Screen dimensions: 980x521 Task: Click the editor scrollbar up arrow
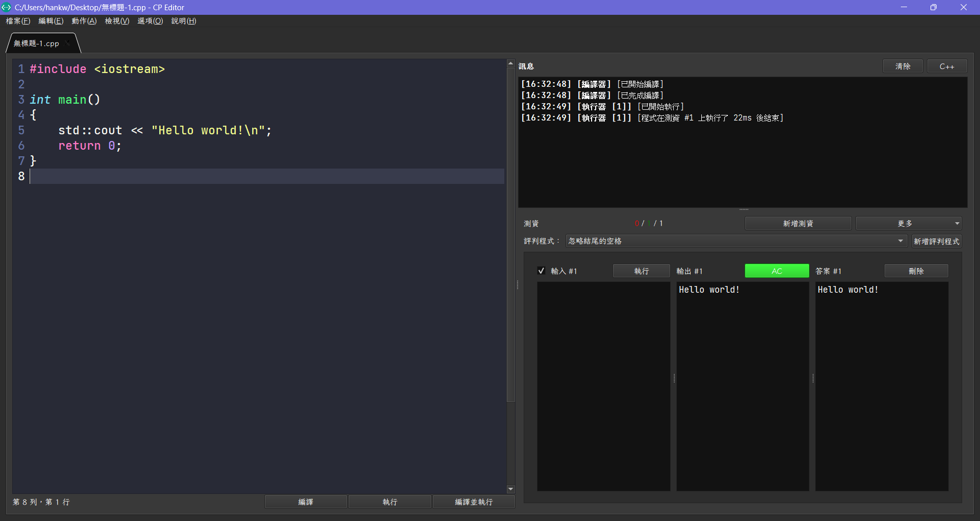tap(510, 64)
